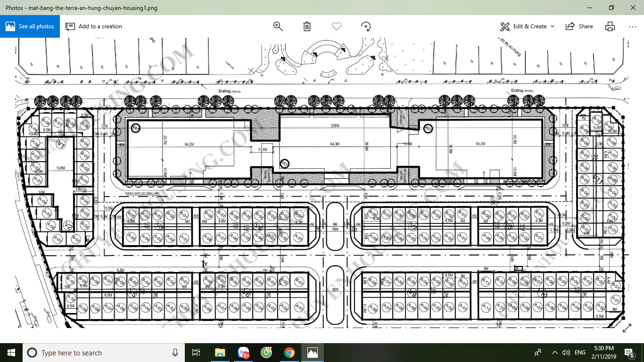
Task: Rotate the image using the rotate icon
Action: pyautogui.click(x=365, y=26)
